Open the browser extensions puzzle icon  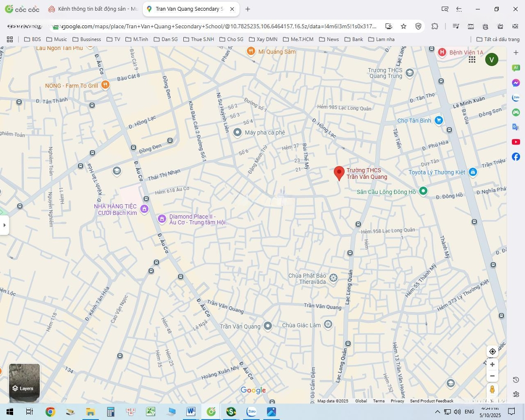point(435,26)
